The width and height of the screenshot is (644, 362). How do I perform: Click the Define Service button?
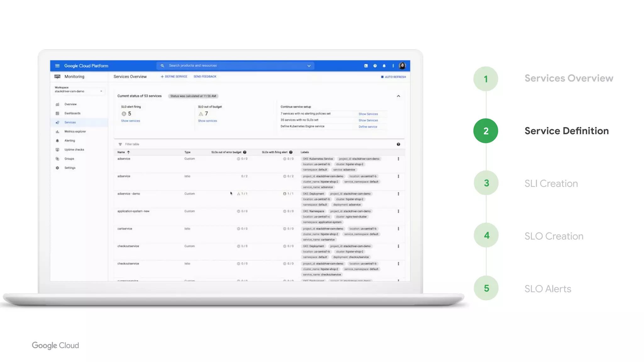174,77
